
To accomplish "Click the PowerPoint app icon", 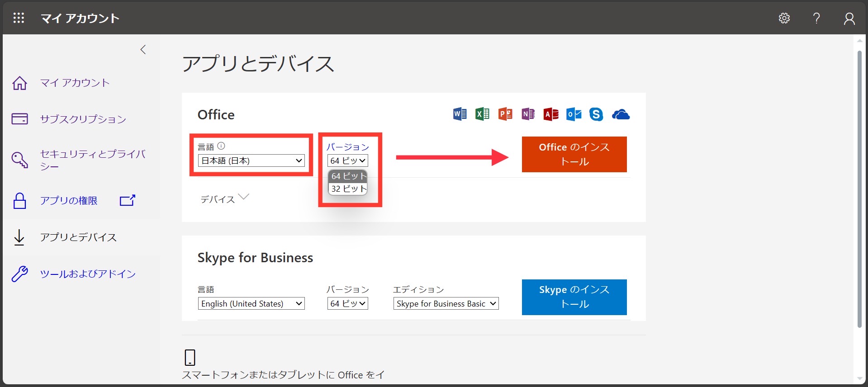I will 505,114.
